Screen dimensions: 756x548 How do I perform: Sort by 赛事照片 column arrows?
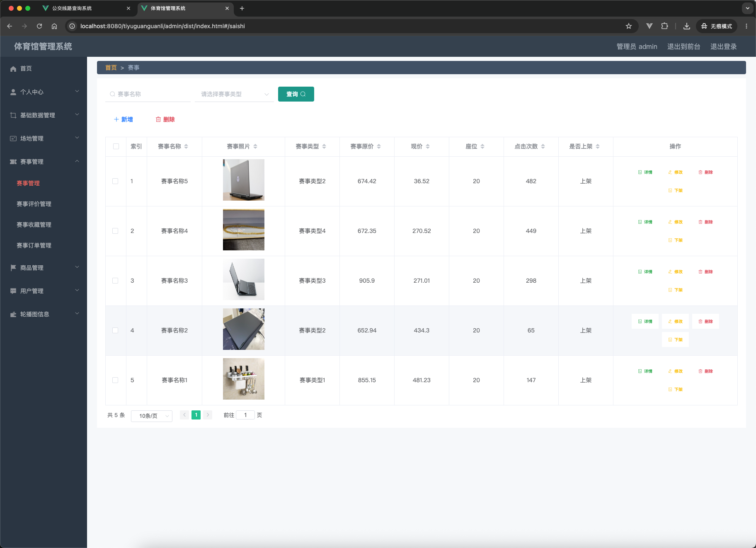255,146
